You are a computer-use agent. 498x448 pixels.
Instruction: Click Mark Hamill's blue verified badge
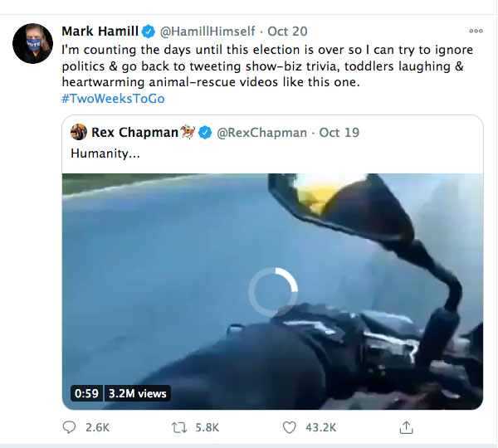pyautogui.click(x=148, y=32)
